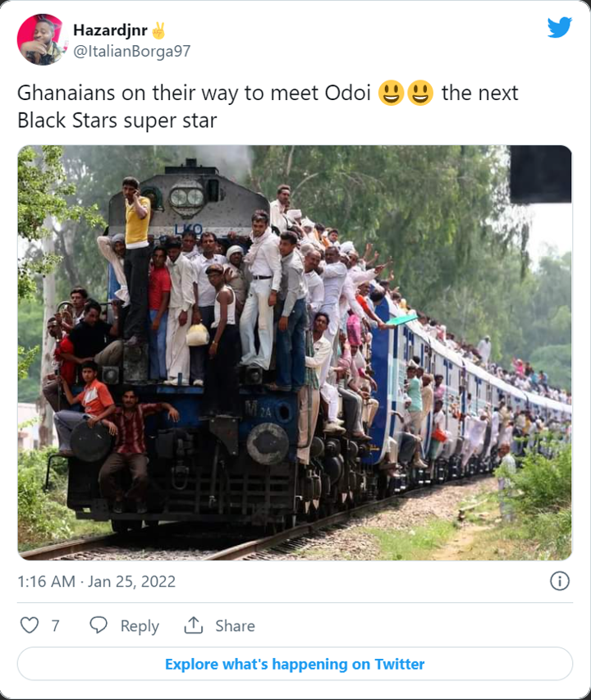Like the tweet with heart icon
591x700 pixels.
[30, 625]
